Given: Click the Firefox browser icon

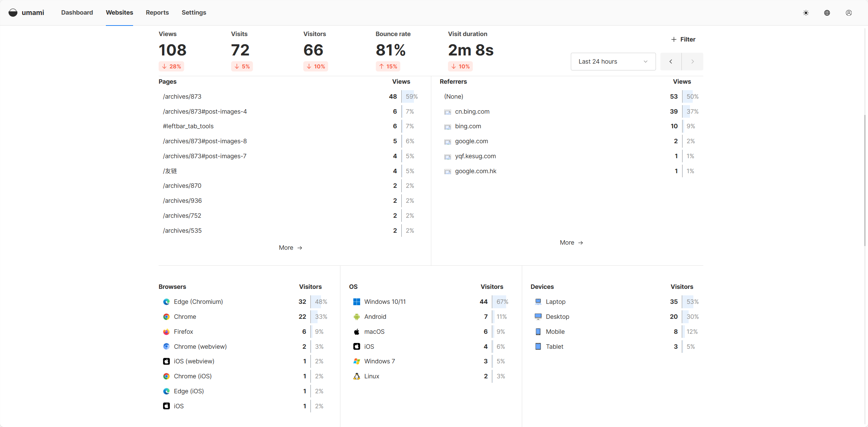Looking at the screenshot, I should pos(166,332).
